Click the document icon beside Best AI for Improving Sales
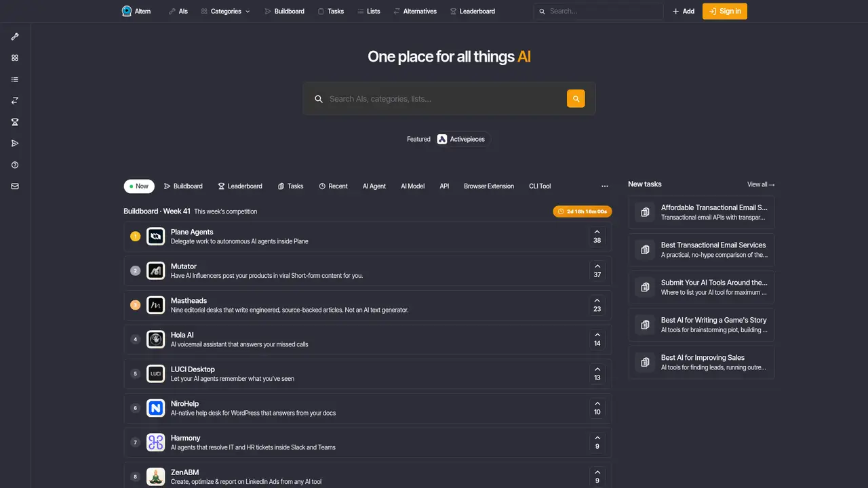Viewport: 868px width, 488px height. click(x=644, y=363)
